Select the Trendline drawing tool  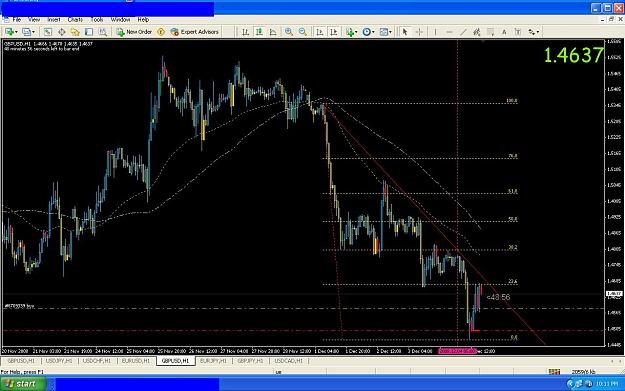463,32
